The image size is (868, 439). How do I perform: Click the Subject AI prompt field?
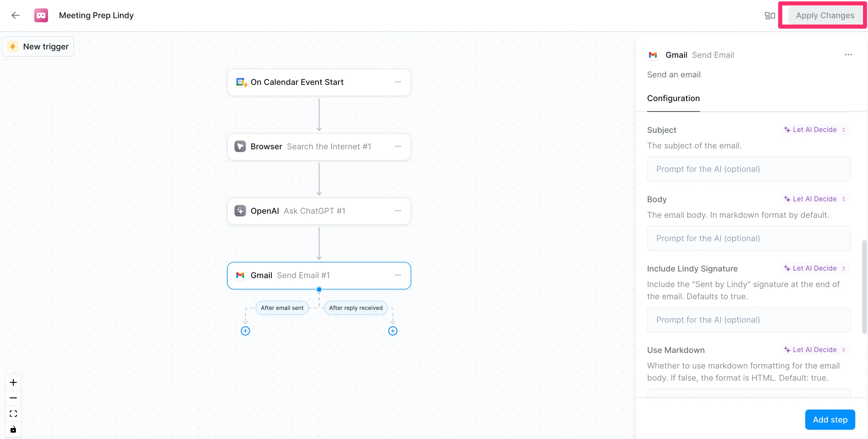pyautogui.click(x=748, y=169)
